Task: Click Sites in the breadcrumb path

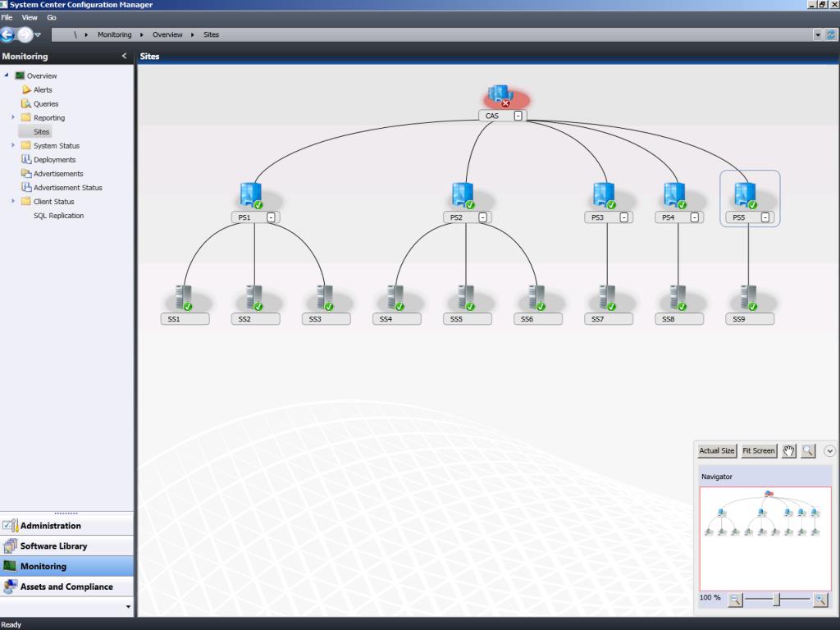Action: 211,34
